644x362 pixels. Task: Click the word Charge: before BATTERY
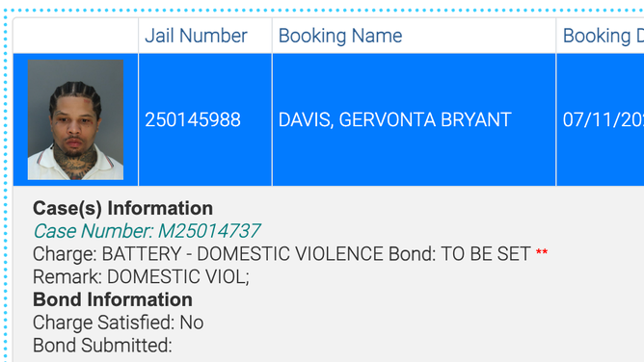(x=65, y=254)
